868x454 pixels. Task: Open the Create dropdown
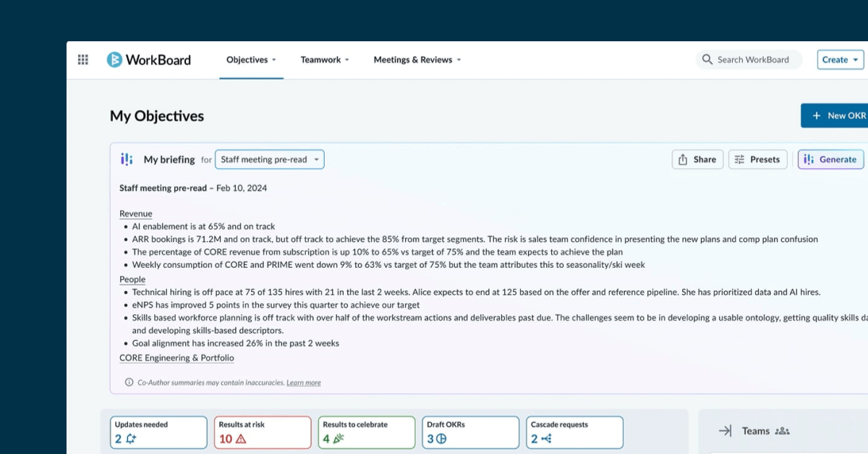pyautogui.click(x=841, y=60)
